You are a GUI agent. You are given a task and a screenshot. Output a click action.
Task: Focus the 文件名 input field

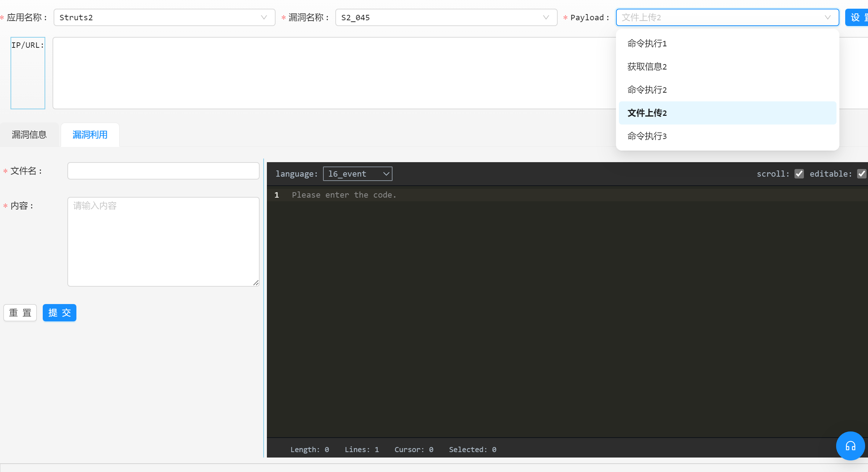tap(163, 171)
